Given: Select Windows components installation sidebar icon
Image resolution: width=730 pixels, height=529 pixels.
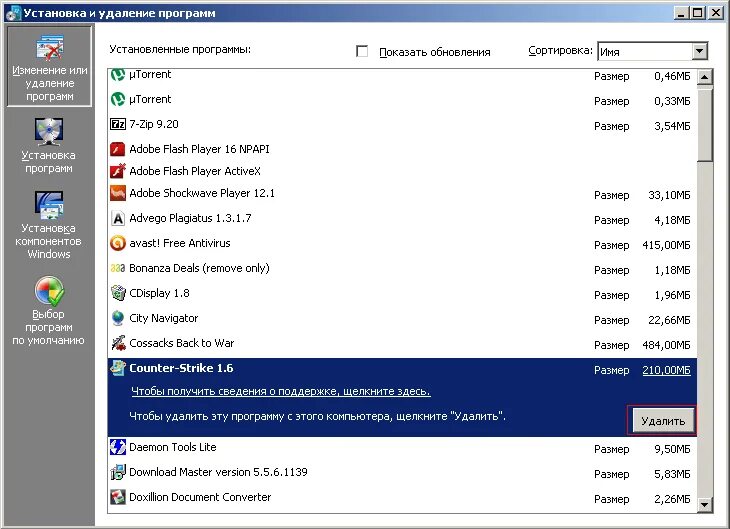Looking at the screenshot, I should pos(48,205).
